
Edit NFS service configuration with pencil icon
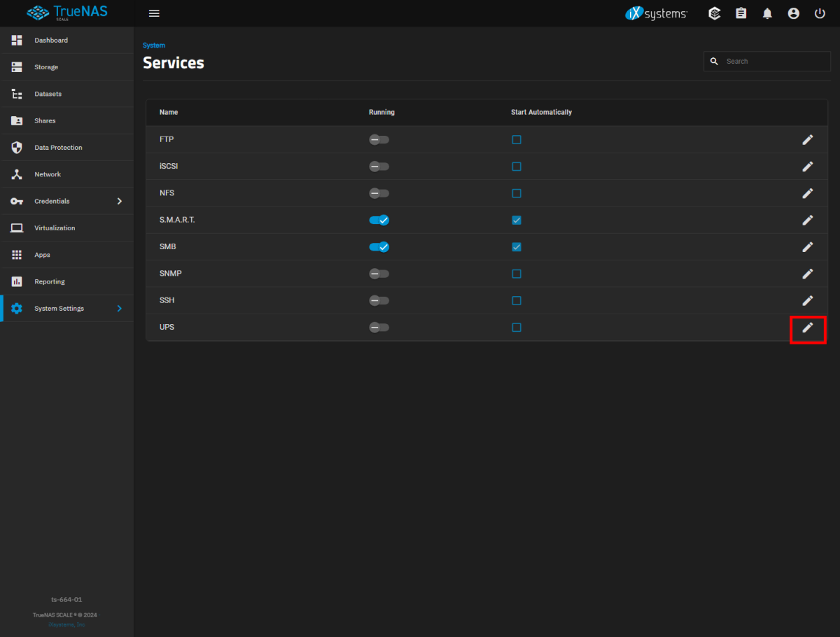[808, 193]
